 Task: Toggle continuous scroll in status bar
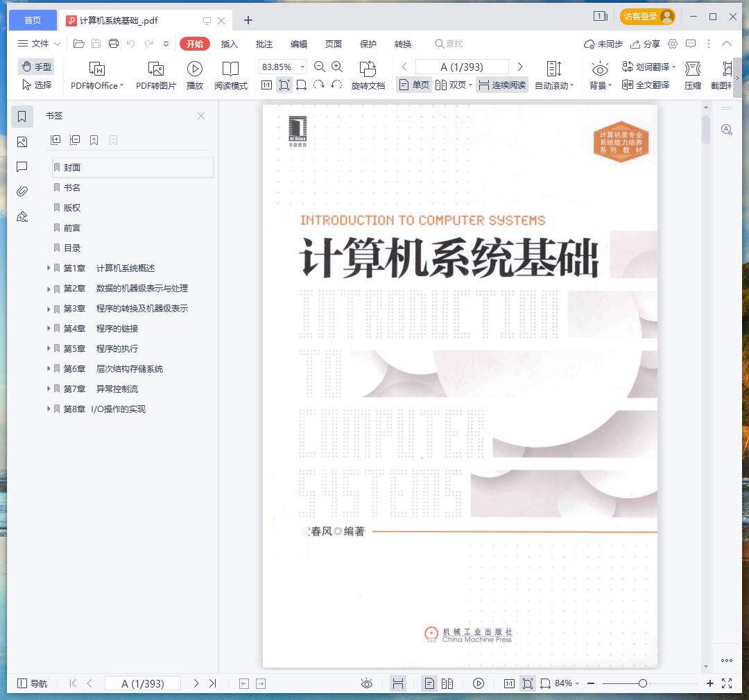coord(398,683)
